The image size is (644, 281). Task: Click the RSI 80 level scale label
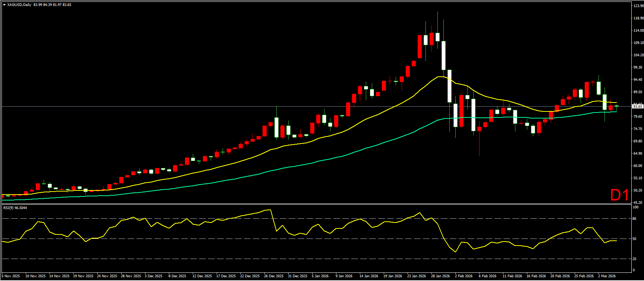634,219
